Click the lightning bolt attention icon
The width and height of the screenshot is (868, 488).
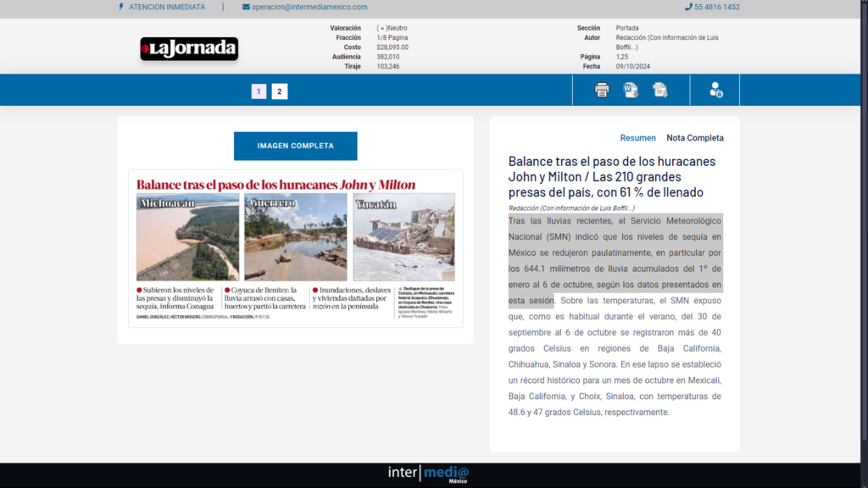tap(121, 7)
